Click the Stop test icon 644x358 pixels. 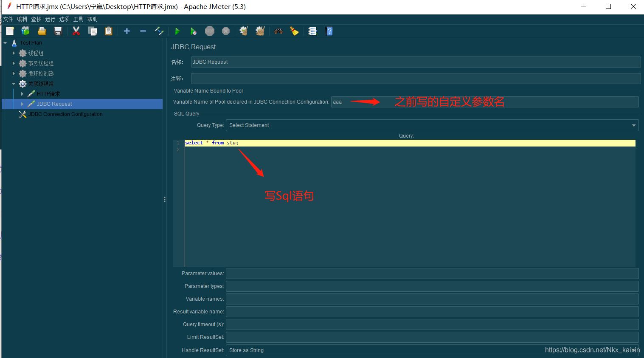click(210, 31)
